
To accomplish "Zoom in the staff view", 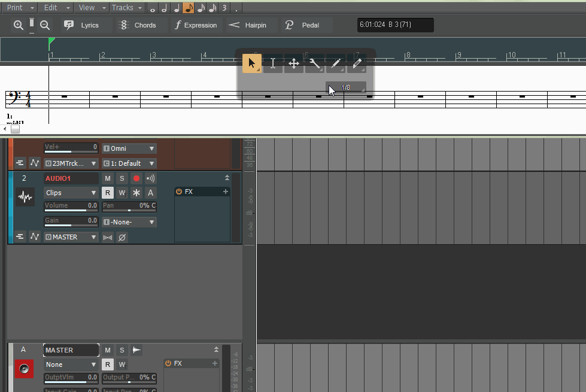I will tap(19, 25).
